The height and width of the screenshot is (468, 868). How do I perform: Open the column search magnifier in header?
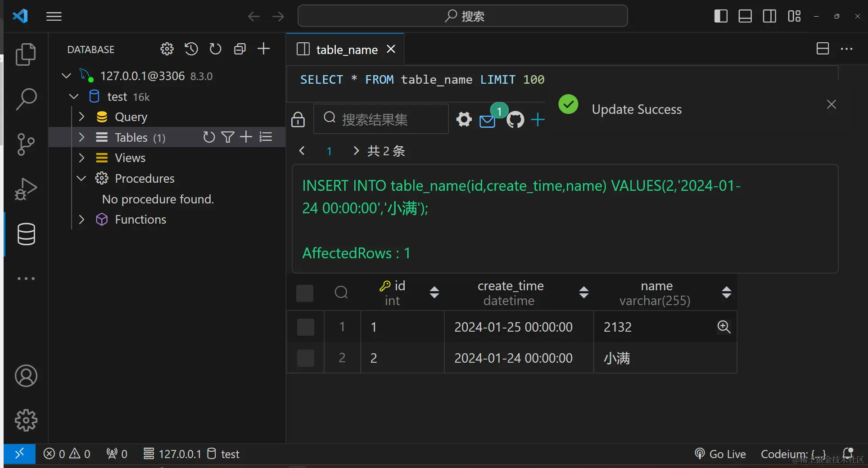tap(341, 292)
